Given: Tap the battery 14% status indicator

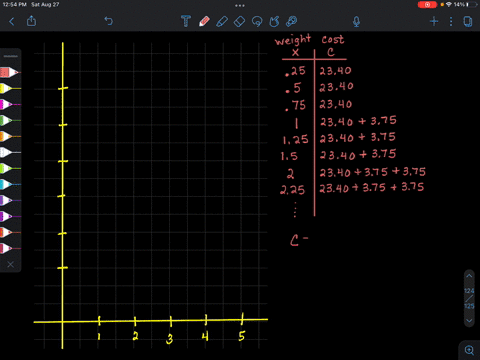Looking at the screenshot, I should (x=465, y=5).
